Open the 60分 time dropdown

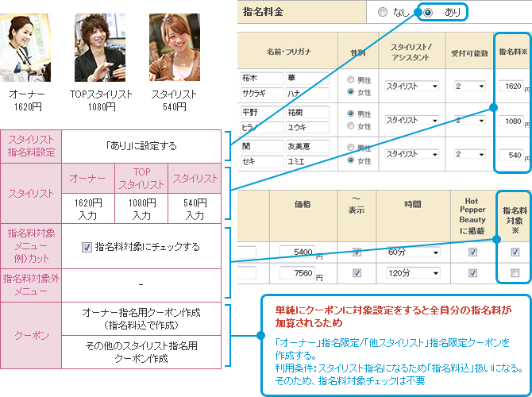click(x=413, y=252)
